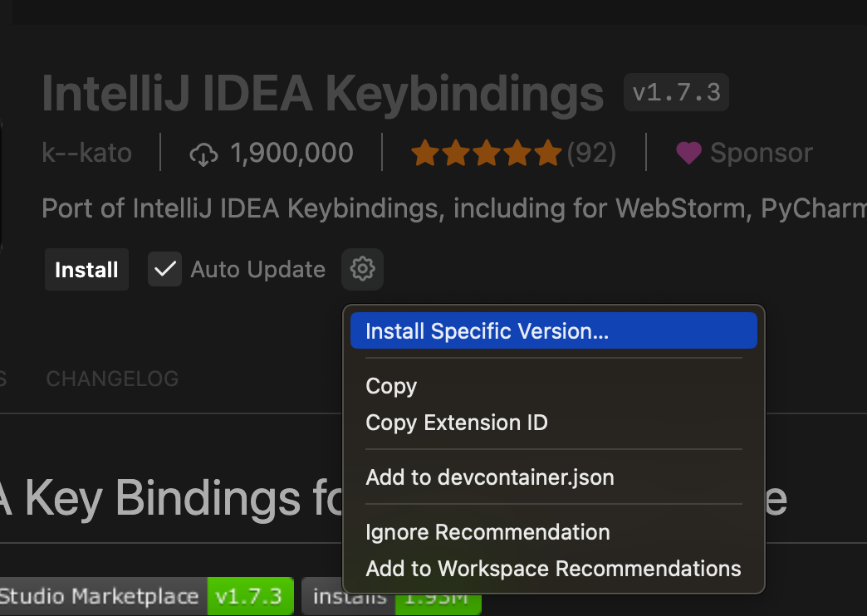Choose Add to devcontainer.json
Viewport: 867px width, 616px height.
(490, 477)
